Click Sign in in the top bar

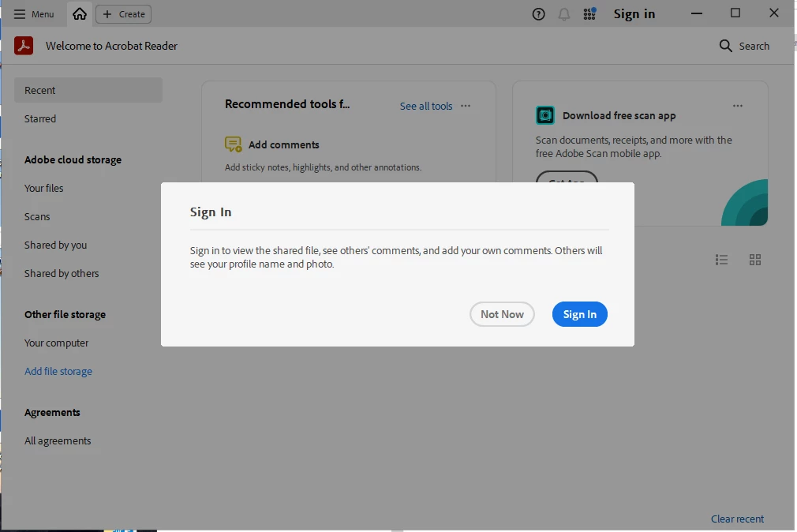click(634, 13)
